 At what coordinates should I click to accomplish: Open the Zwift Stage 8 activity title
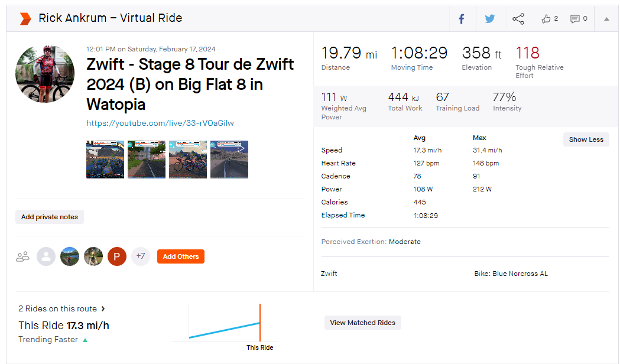pyautogui.click(x=190, y=84)
